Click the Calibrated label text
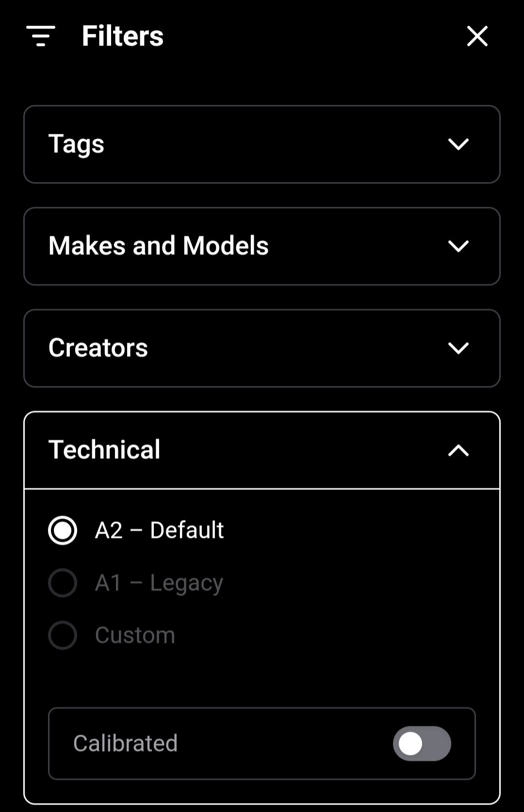The image size is (524, 812). click(x=126, y=744)
